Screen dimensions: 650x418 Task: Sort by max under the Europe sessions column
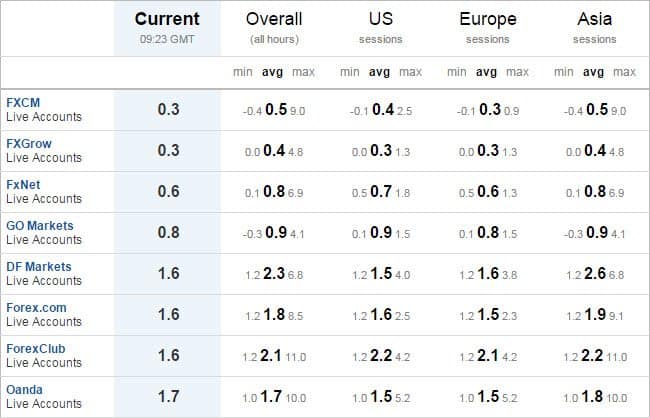(517, 72)
